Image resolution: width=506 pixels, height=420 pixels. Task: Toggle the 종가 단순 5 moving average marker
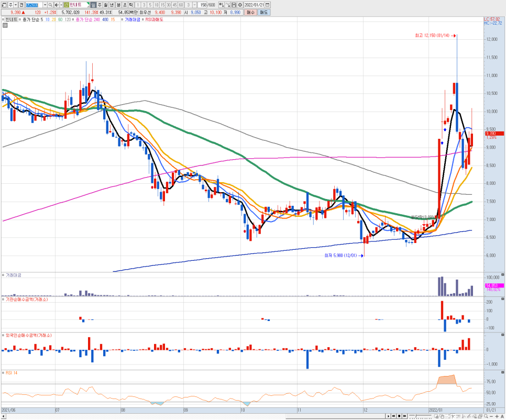coord(20,20)
